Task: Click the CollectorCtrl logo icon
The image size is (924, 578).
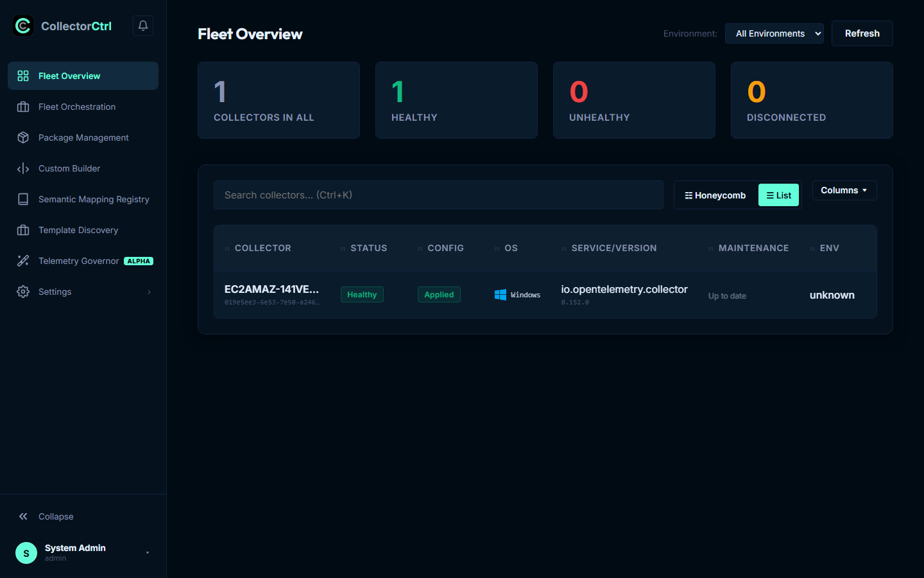Action: (x=23, y=26)
